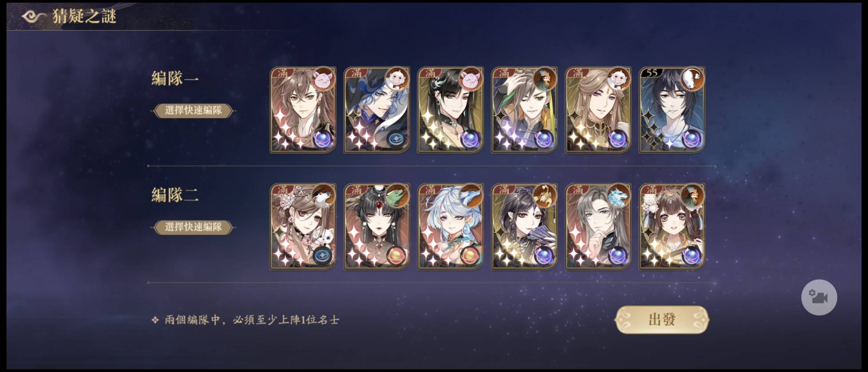Screen dimensions: 868x372
Task: Tap the screen recording camera icon
Action: click(819, 297)
